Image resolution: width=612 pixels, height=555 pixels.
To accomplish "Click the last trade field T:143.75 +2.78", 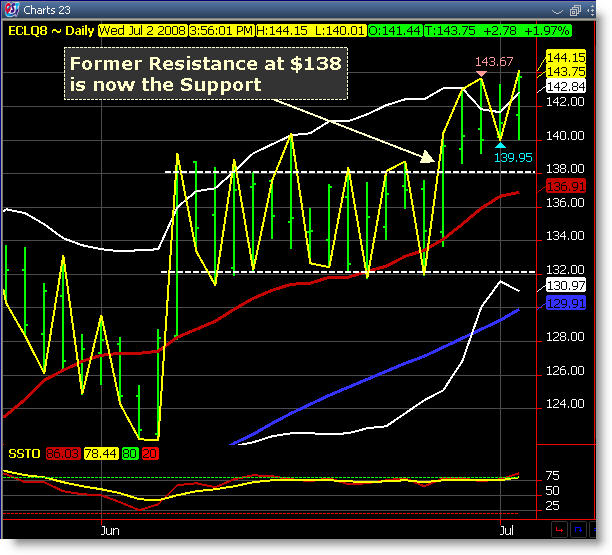I will pyautogui.click(x=471, y=31).
